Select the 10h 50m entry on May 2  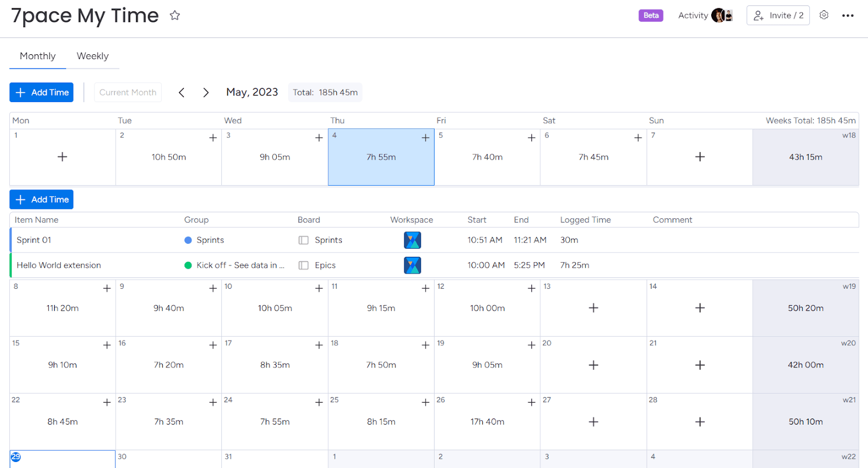pyautogui.click(x=169, y=157)
